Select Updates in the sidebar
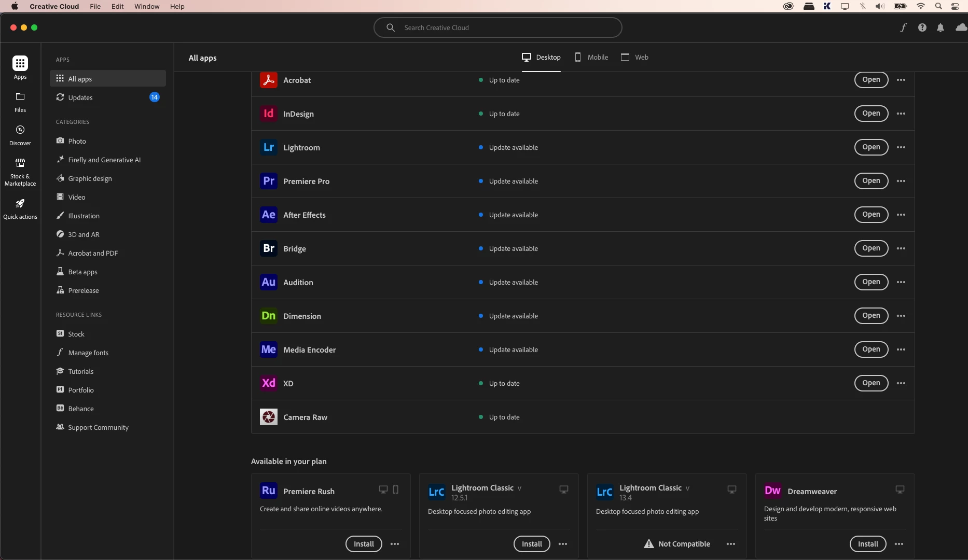The image size is (968, 560). tap(108, 97)
